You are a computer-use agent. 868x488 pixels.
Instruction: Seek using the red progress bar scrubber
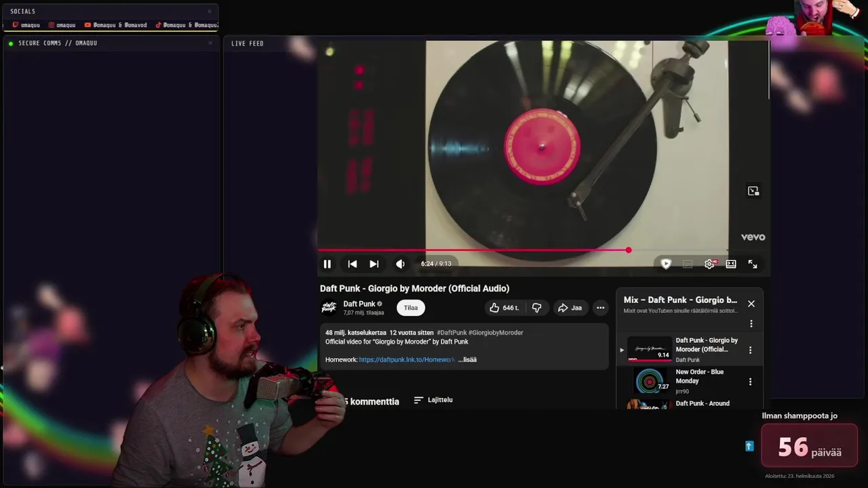coord(629,250)
